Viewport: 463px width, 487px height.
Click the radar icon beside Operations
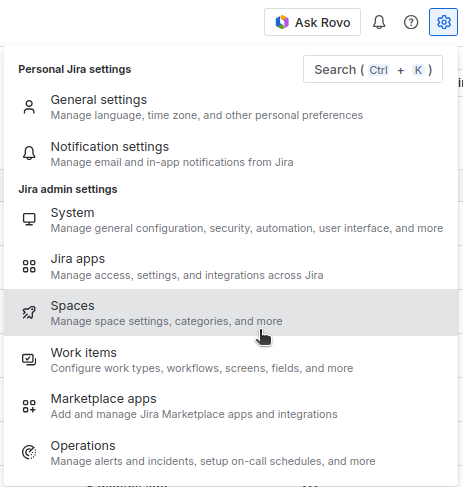[29, 452]
